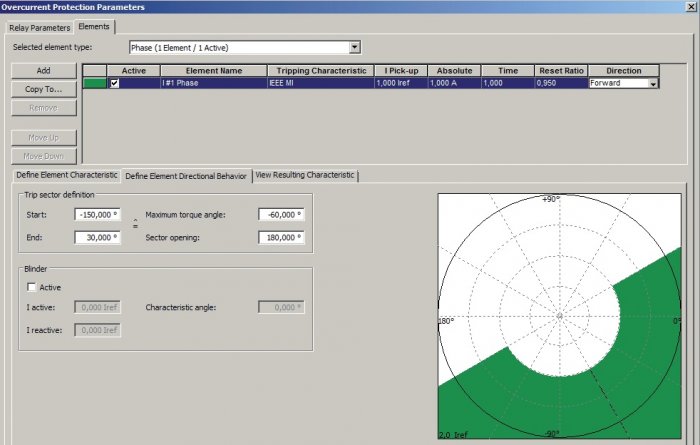This screenshot has height=445, width=700.
Task: Click the Add button
Action: (44, 71)
